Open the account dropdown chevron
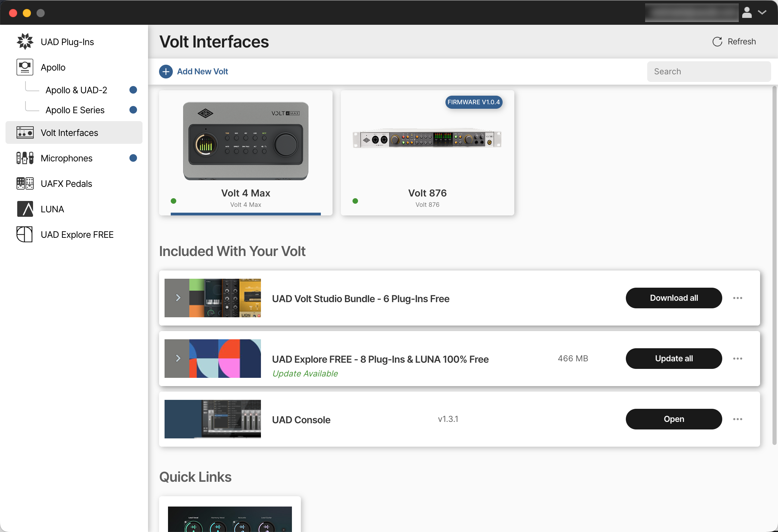Screen dimensions: 778x532 pos(762,12)
